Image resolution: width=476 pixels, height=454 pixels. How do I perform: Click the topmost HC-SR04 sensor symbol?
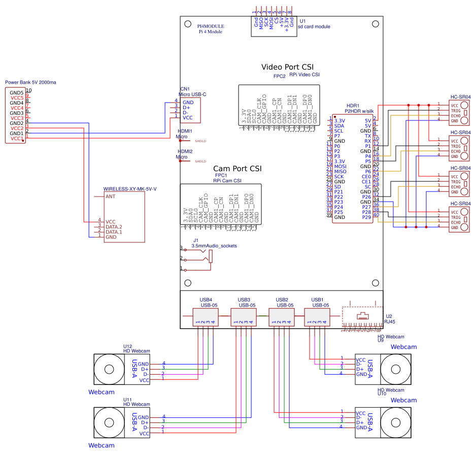pos(459,112)
